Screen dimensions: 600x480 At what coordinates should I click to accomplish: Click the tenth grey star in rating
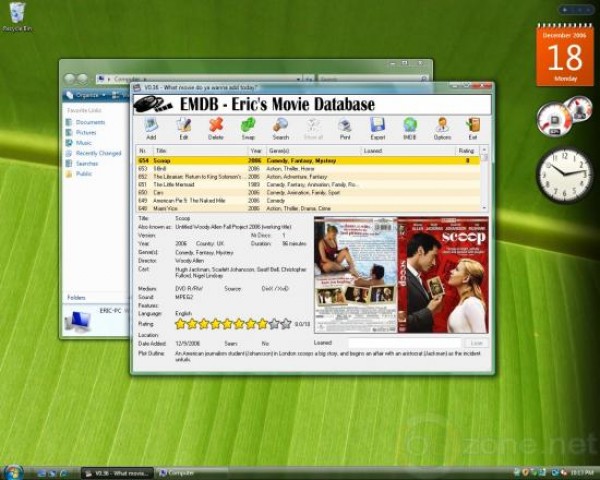(x=286, y=324)
